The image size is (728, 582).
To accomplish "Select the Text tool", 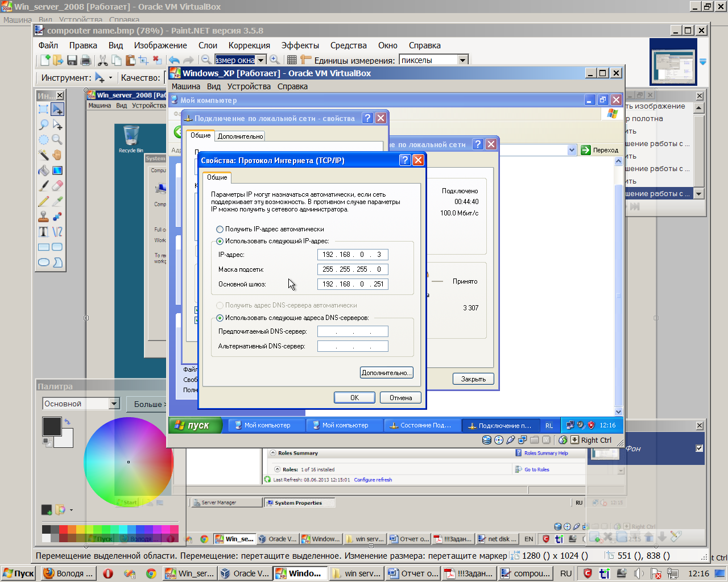I will [x=43, y=232].
